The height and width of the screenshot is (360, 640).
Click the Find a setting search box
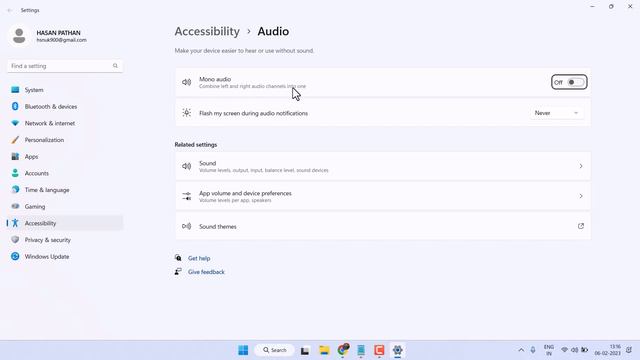point(65,66)
